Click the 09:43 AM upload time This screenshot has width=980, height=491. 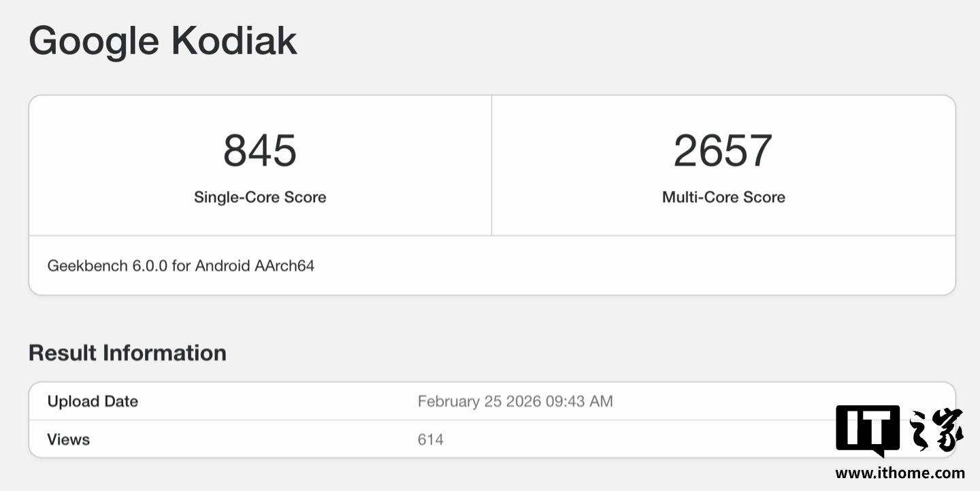[x=579, y=401]
